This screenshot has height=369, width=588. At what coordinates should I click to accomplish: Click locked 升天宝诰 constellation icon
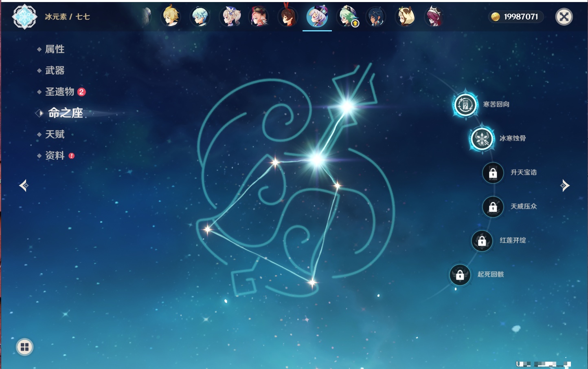pyautogui.click(x=493, y=173)
